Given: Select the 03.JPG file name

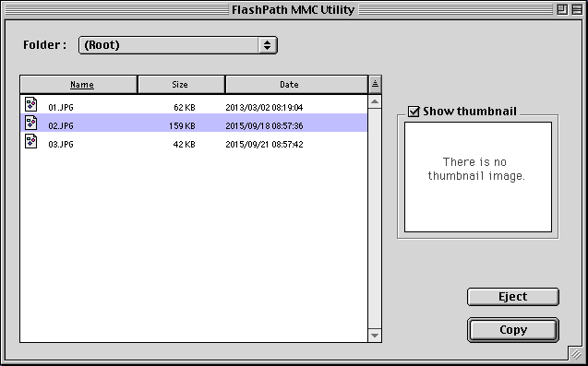Looking at the screenshot, I should 61,144.
